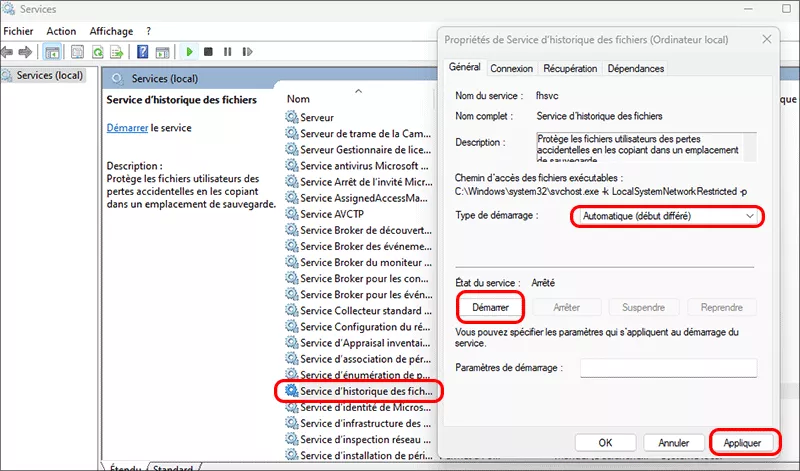Screen dimensions: 800x471
Task: Open the Affichage menu
Action: coord(111,31)
